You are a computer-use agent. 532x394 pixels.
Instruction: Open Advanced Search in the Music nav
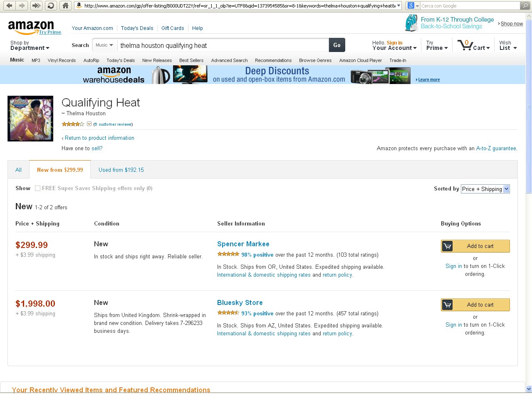point(229,60)
